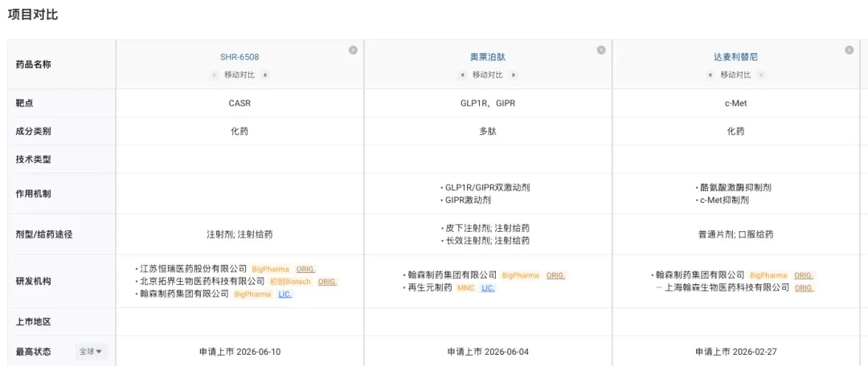Screen dimensions: 868x366
Task: Remove 奥莱泊肽 column with its close icon
Action: [600, 51]
